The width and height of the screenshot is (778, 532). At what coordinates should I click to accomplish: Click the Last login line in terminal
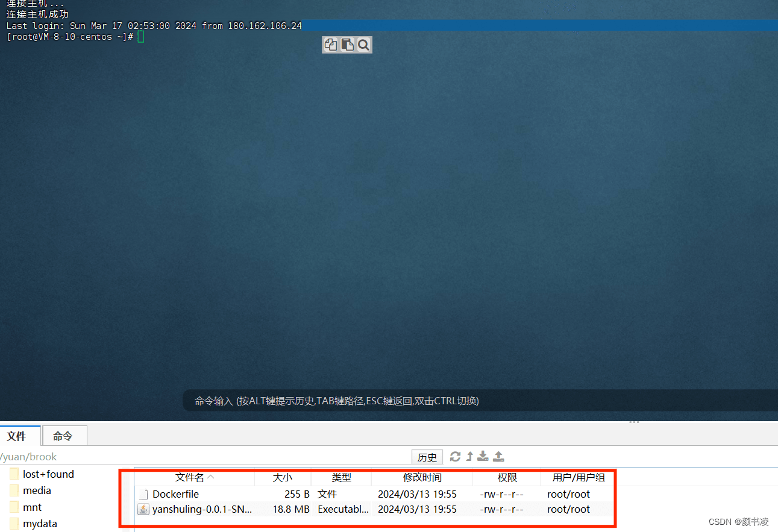(x=154, y=26)
